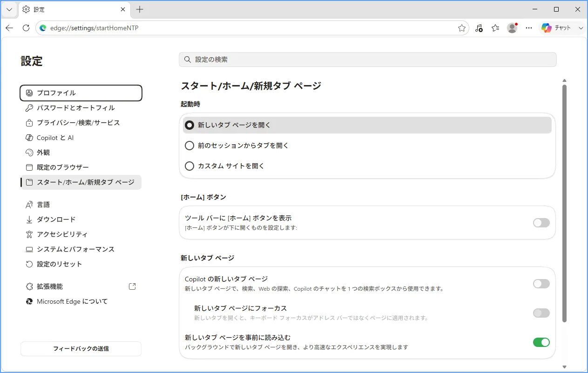Go back with the back arrow

9,28
